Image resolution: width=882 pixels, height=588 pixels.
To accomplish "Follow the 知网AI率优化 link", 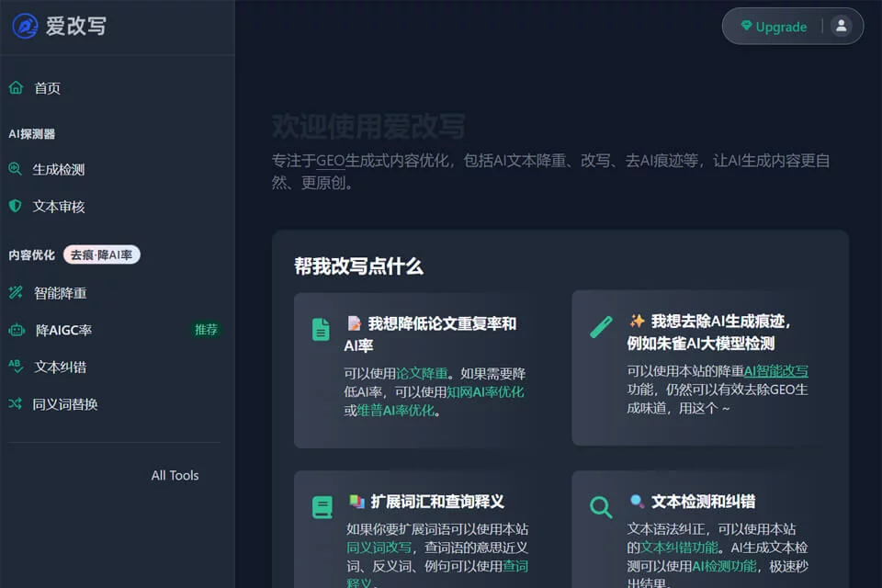I will coord(485,392).
